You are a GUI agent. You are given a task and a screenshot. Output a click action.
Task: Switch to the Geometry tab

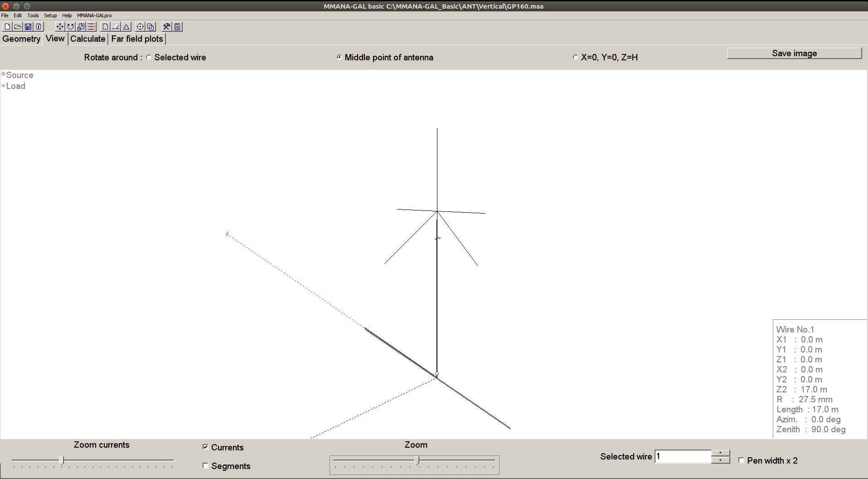coord(21,39)
